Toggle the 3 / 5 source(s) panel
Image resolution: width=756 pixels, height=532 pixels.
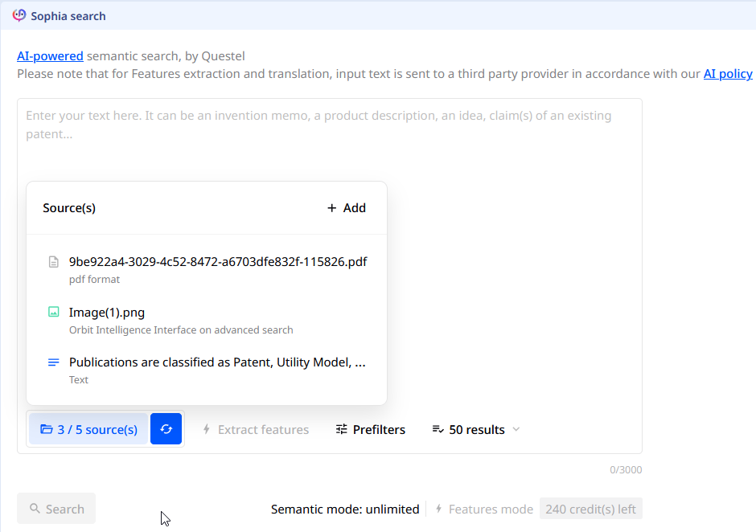pos(88,429)
